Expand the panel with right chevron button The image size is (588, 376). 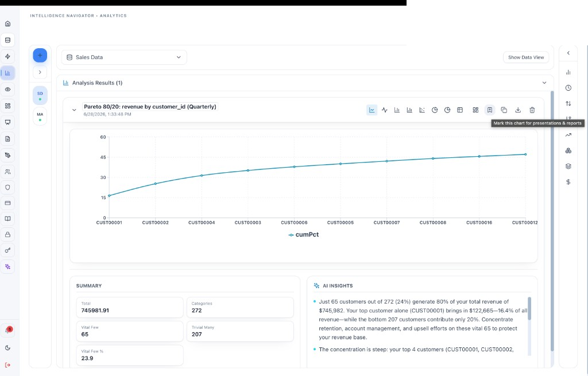click(x=40, y=72)
